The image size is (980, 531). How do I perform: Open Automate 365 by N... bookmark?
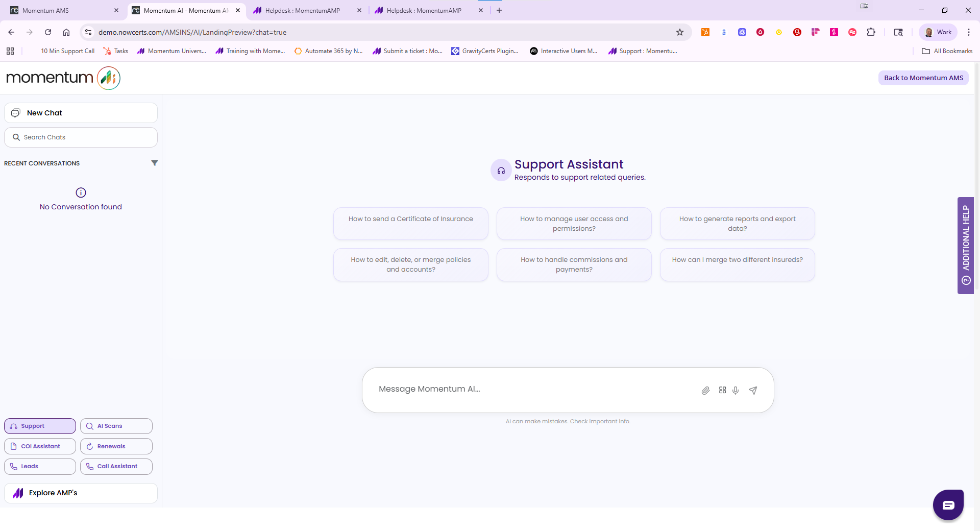tap(329, 51)
